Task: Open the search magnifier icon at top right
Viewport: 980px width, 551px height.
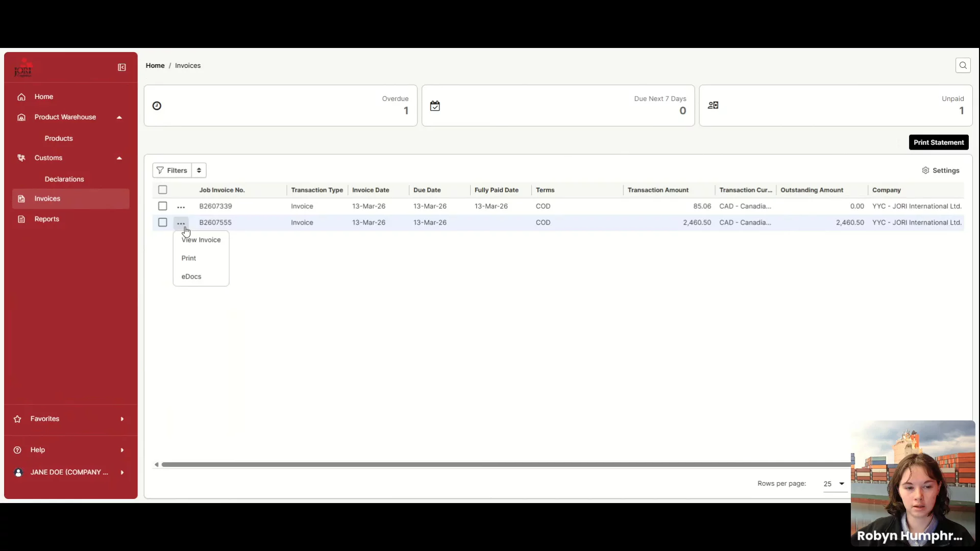Action: 963,65
